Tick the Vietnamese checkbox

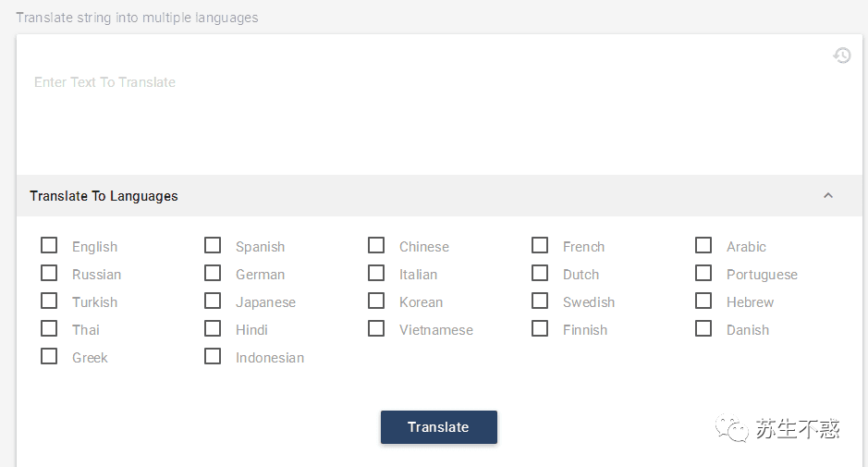point(376,328)
